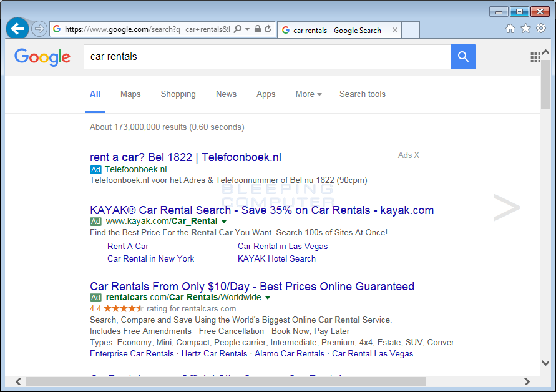This screenshot has width=556, height=392.
Task: Click the vertical scrollbar thumb
Action: tap(546, 84)
